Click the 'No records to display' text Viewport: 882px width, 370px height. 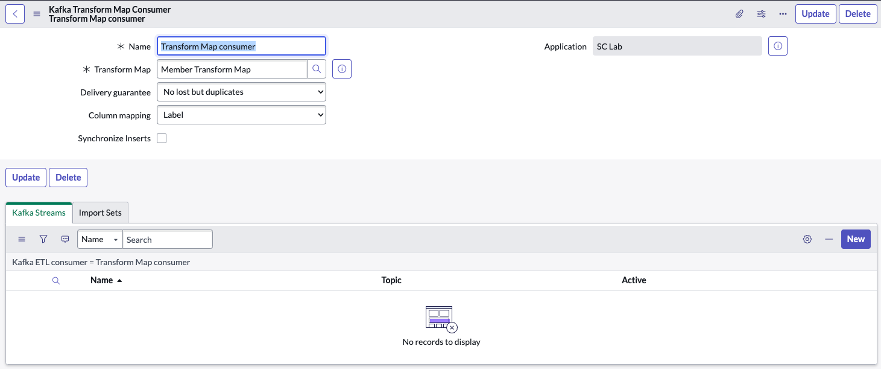point(441,342)
